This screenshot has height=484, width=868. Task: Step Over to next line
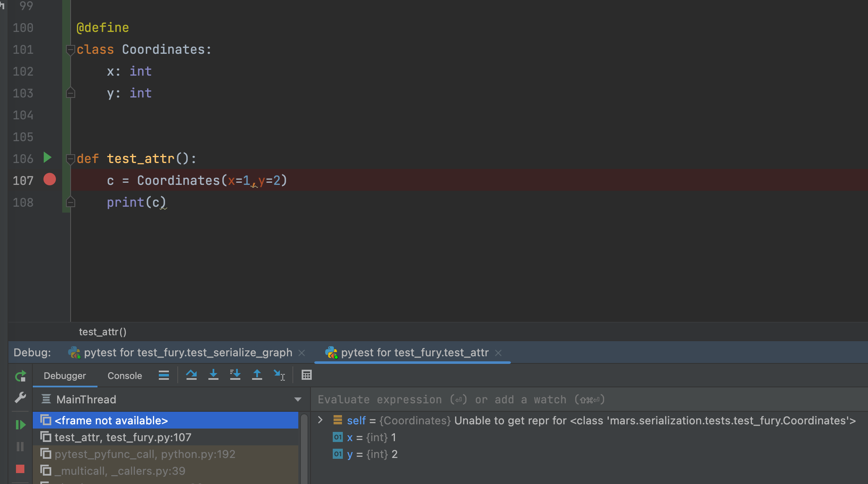coord(192,375)
